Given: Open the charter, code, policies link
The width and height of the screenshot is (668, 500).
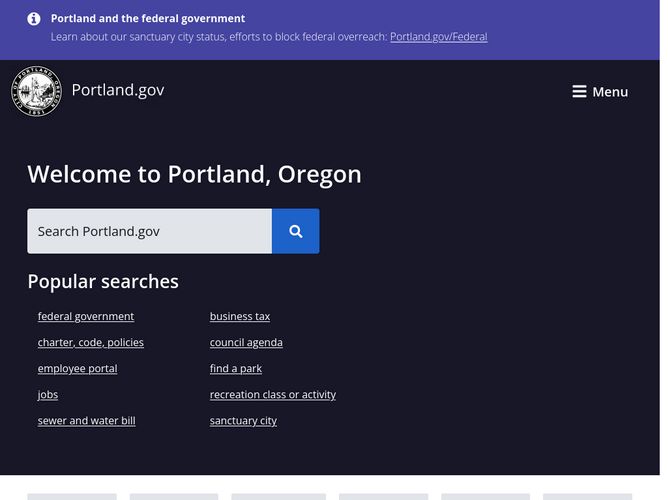Looking at the screenshot, I should click(x=91, y=342).
